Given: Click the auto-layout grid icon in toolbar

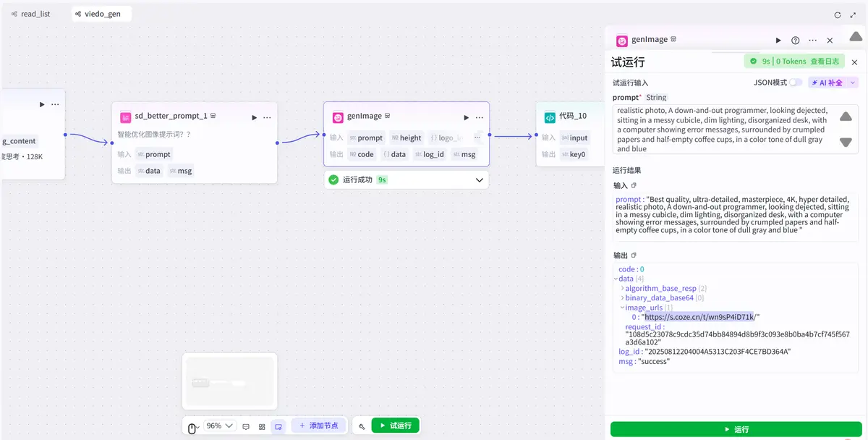Looking at the screenshot, I should tap(262, 426).
